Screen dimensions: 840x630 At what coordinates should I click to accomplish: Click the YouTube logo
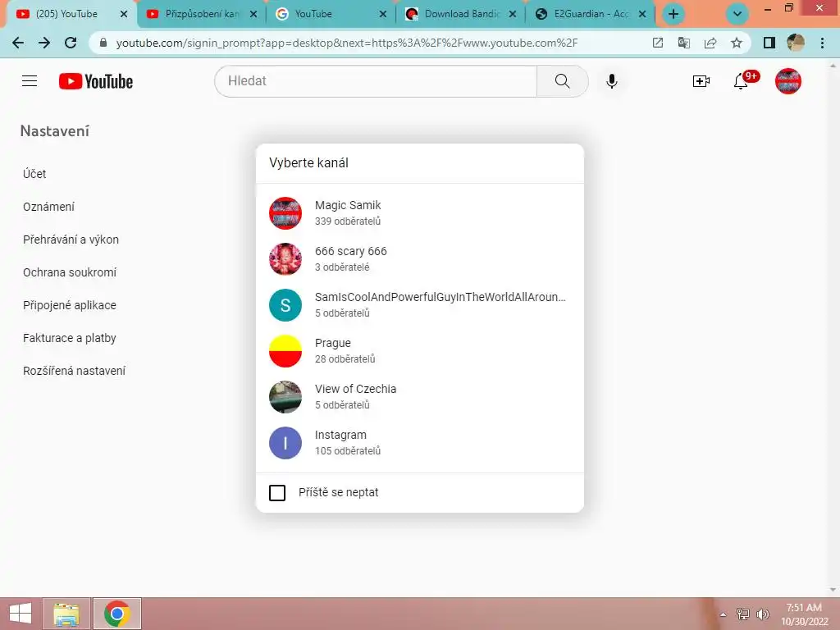pyautogui.click(x=96, y=81)
